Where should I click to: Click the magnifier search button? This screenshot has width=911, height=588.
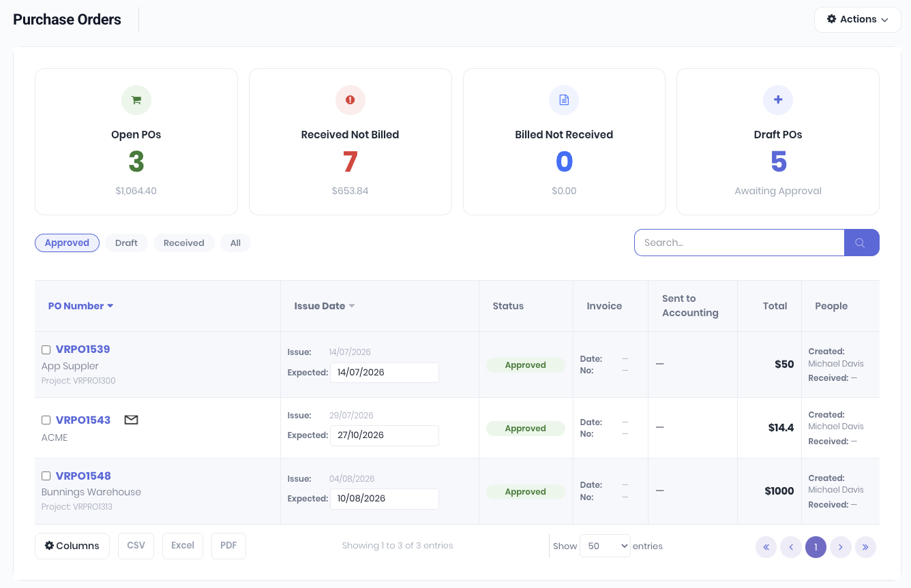click(862, 243)
